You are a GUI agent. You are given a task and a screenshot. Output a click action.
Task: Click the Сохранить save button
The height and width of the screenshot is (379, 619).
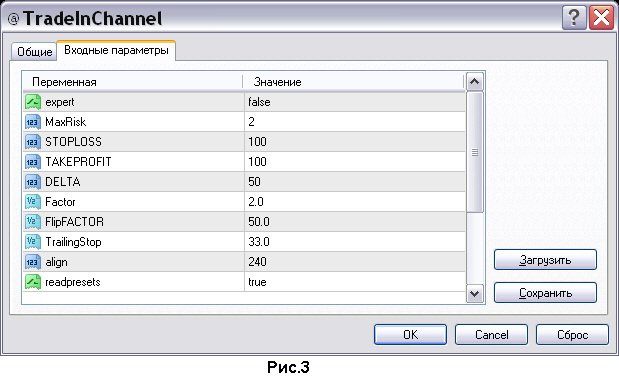(x=545, y=293)
